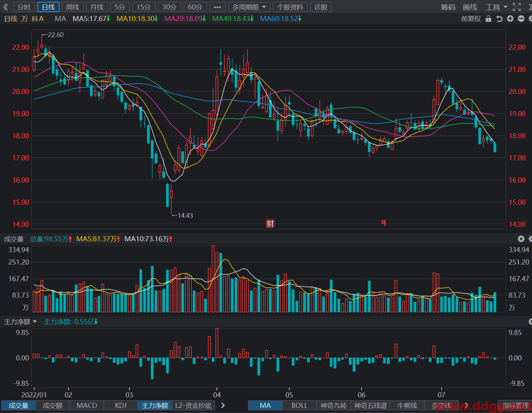
Task: Zoom out with the minus circle icon
Action: coord(521,19)
